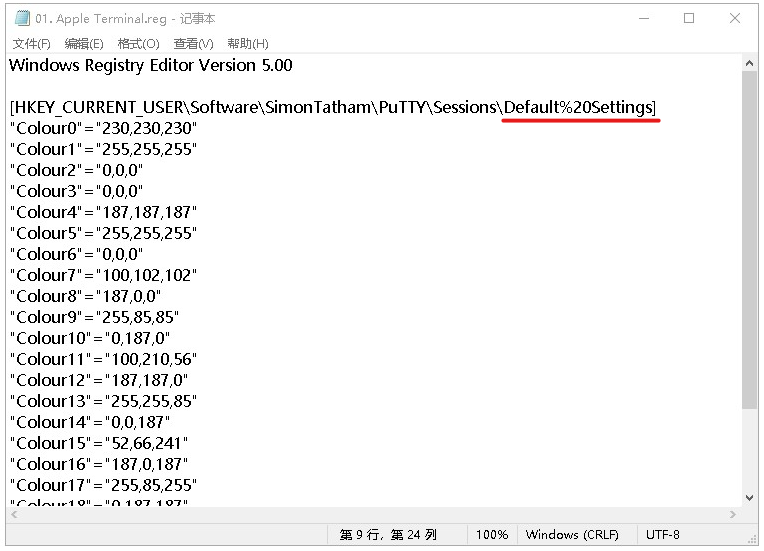Click the "Colour5"="255,255,255" line
The image size is (764, 551).
point(103,233)
